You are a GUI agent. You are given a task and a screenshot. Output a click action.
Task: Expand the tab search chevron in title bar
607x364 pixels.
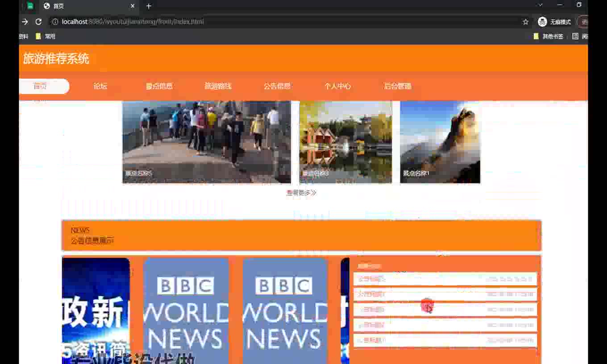click(540, 5)
